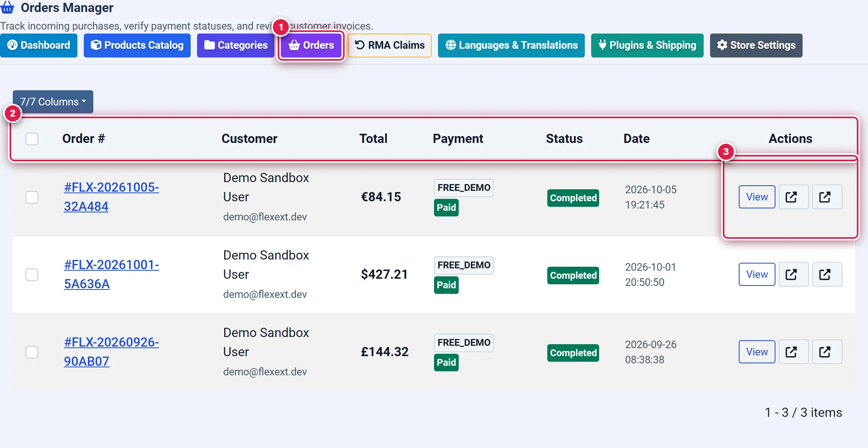Click View button for the €84.15 order
This screenshot has height=448, width=868.
click(x=757, y=197)
